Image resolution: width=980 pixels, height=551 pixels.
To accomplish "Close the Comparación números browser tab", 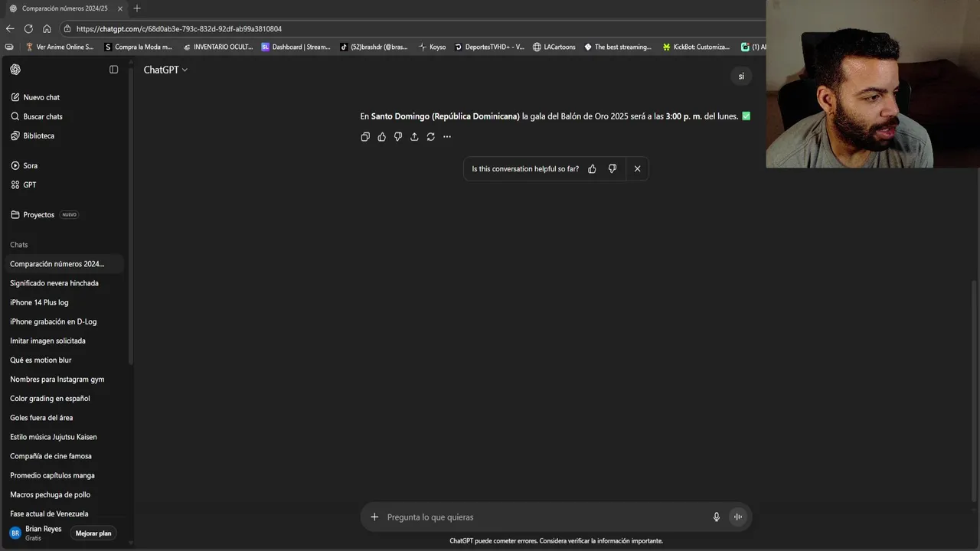I will tap(120, 8).
